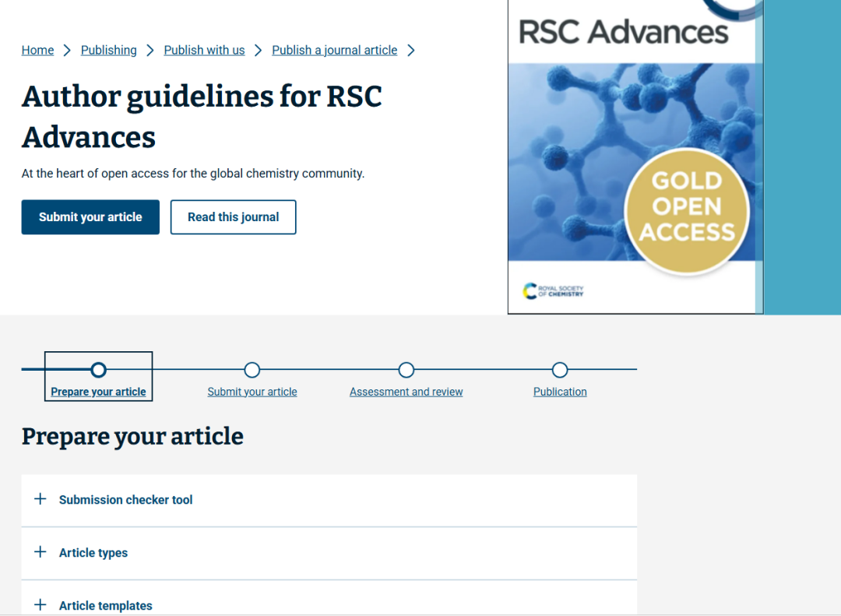The width and height of the screenshot is (841, 616).
Task: Select the Submit your article step link
Action: pos(252,392)
